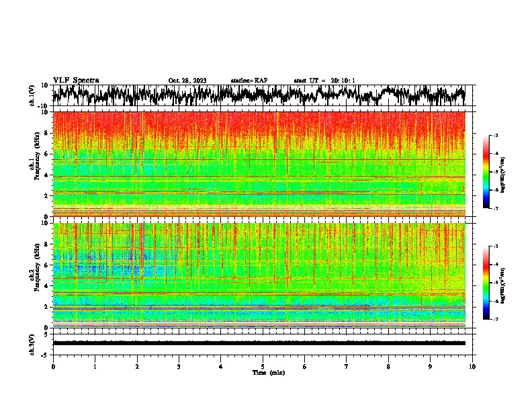Image resolution: width=532 pixels, height=411 pixels.
Task: Click ch.2 spectrogram frequency tick "4"
Action: 46,286
